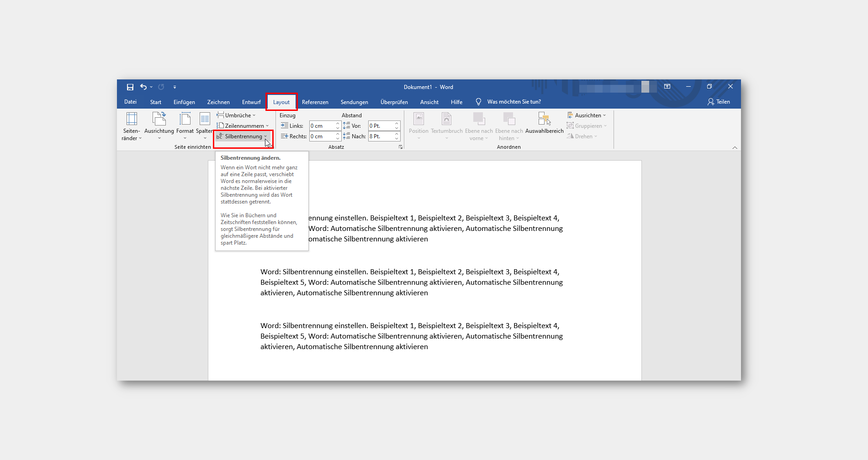The image size is (868, 460).
Task: Open the Auswahlbereich selection pane
Action: click(x=545, y=123)
